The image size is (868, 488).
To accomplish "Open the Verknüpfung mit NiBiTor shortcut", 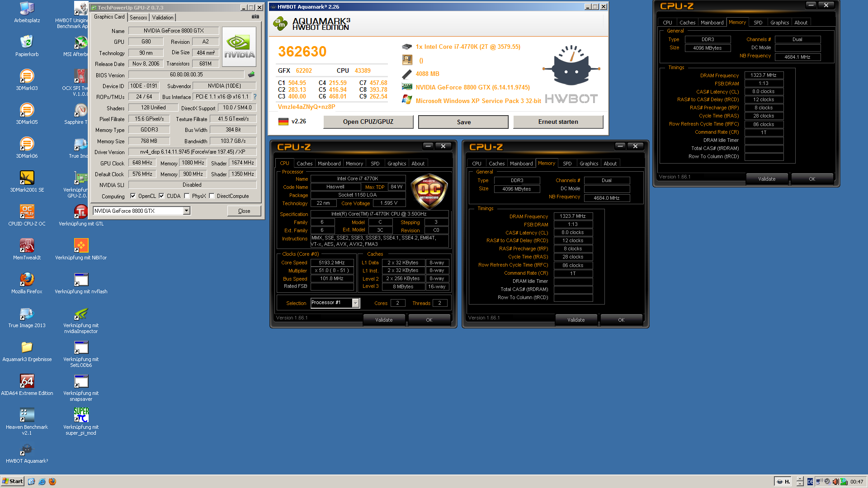I will [x=81, y=249].
